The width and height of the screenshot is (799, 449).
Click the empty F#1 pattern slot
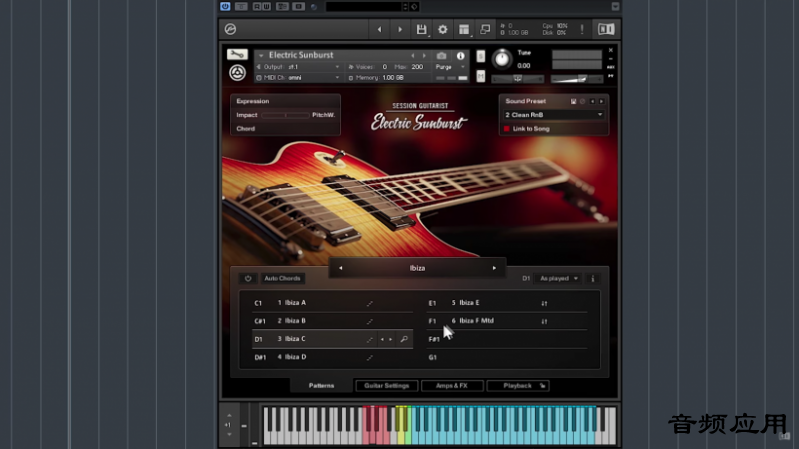point(507,339)
